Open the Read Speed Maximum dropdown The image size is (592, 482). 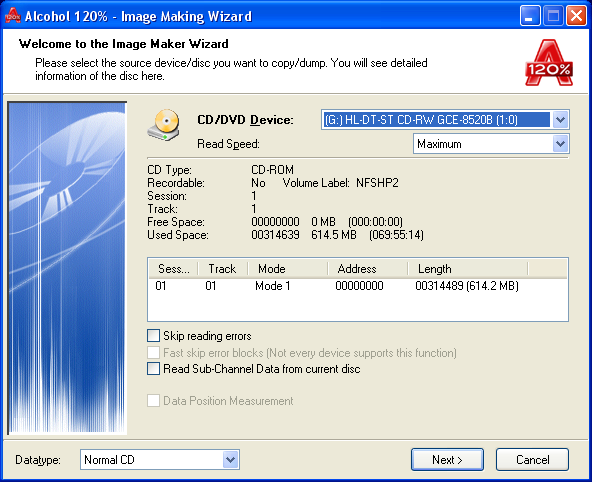coord(560,144)
